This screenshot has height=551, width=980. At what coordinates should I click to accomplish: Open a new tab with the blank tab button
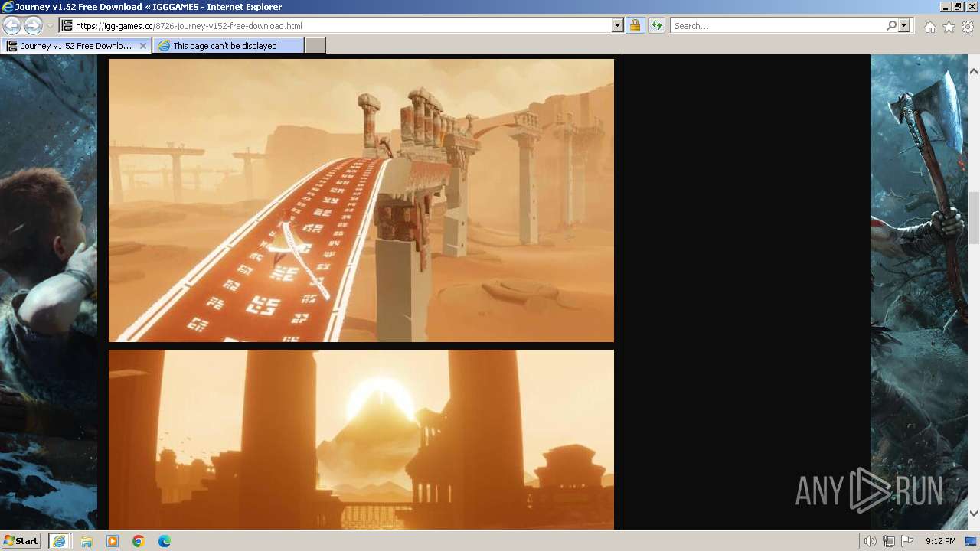click(315, 46)
